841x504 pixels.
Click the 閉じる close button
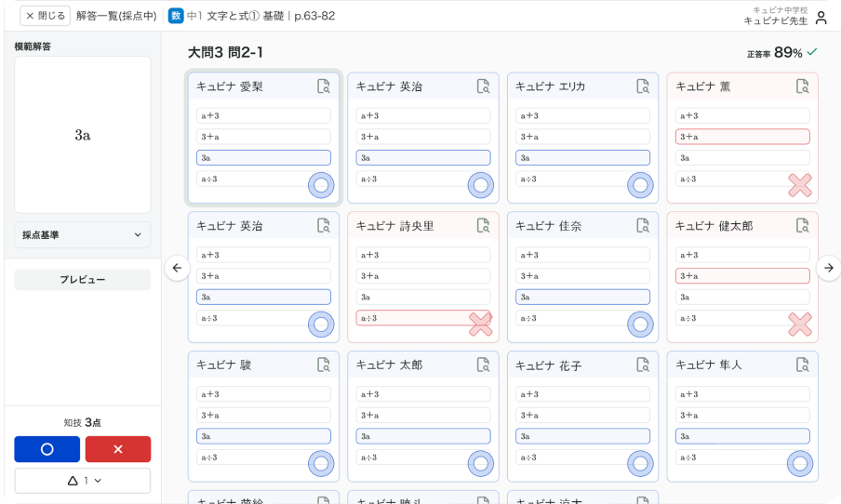click(x=46, y=16)
